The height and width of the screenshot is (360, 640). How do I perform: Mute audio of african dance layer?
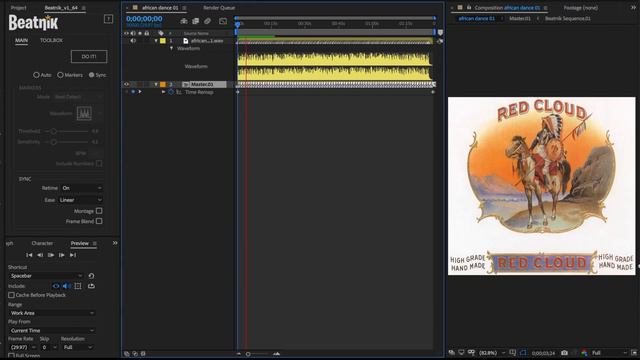coord(133,41)
